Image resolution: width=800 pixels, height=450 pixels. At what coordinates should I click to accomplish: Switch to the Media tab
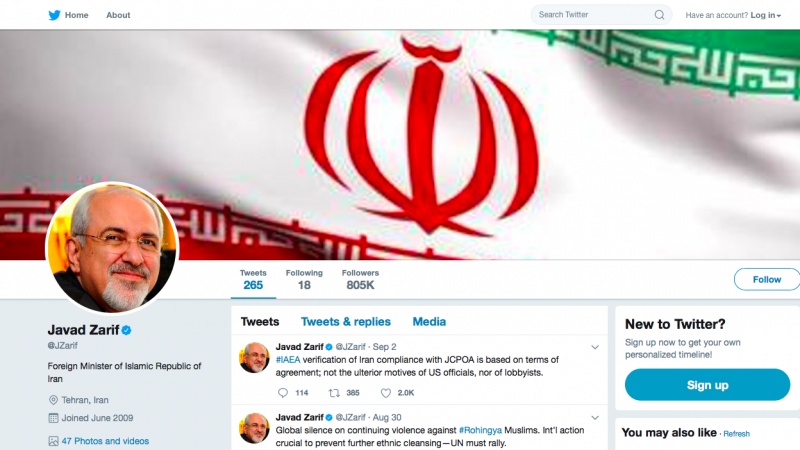(429, 321)
